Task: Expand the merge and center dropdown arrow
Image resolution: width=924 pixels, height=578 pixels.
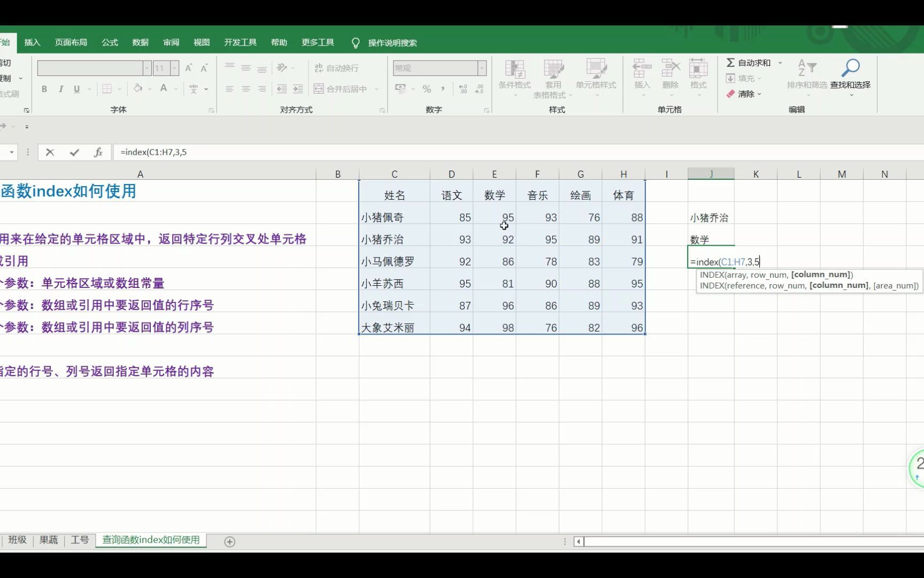Action: (x=376, y=89)
